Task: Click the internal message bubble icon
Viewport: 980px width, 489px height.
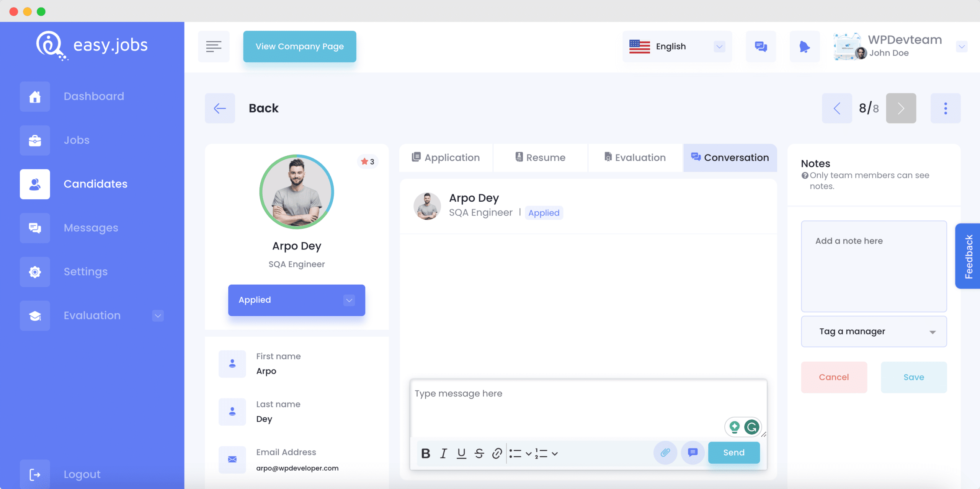Action: click(693, 453)
